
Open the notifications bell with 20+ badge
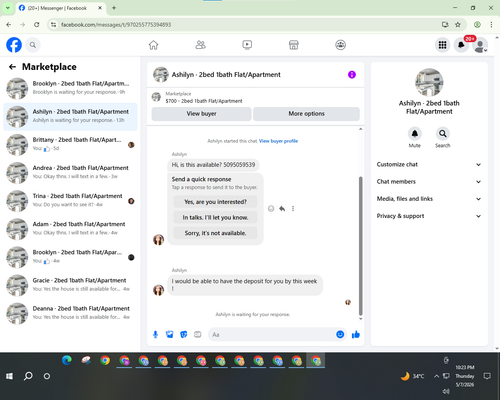coord(461,45)
